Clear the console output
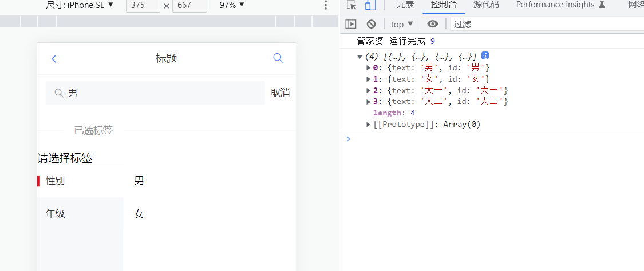 pyautogui.click(x=371, y=24)
